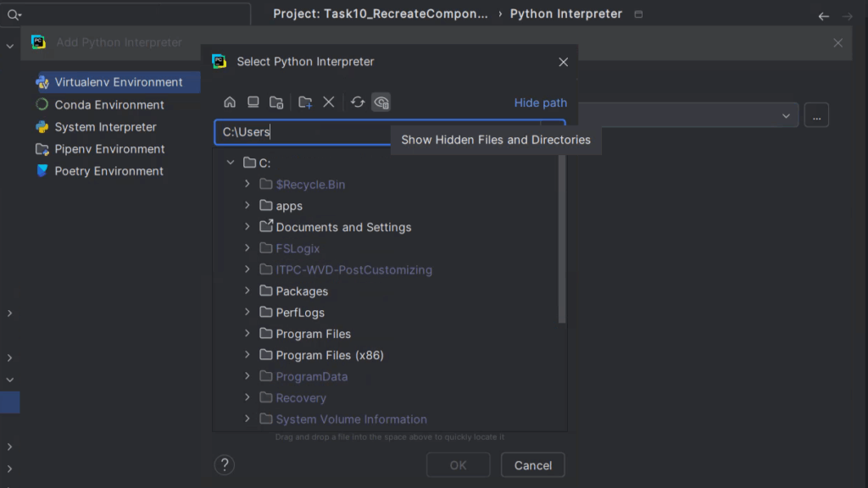Click the Home directory icon
This screenshot has height=488, width=868.
[x=230, y=103]
